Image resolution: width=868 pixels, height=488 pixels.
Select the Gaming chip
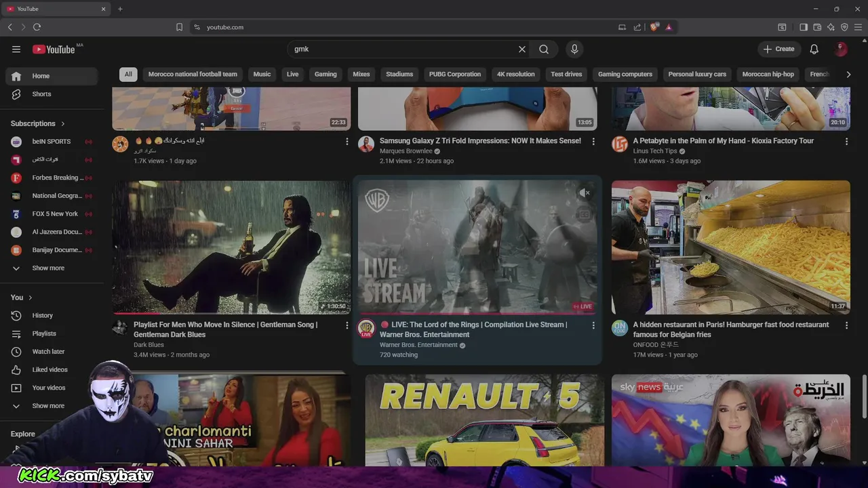[325, 75]
